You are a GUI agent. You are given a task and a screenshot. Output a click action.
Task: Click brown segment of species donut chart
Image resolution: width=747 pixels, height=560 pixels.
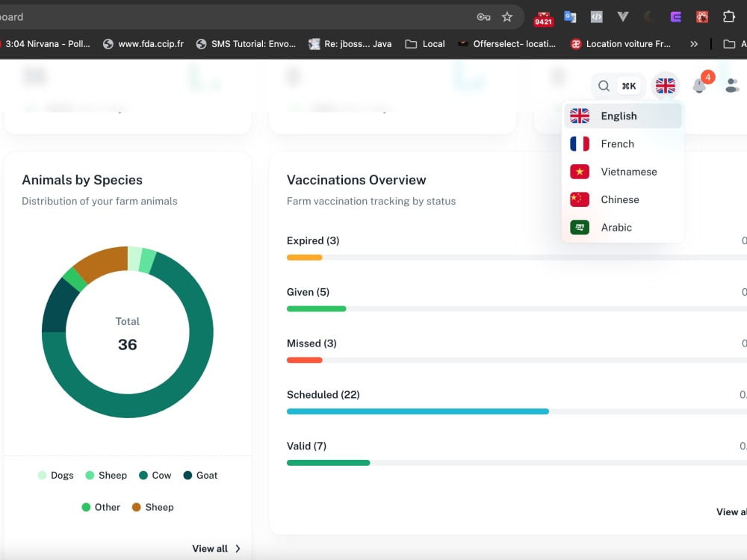click(x=104, y=263)
